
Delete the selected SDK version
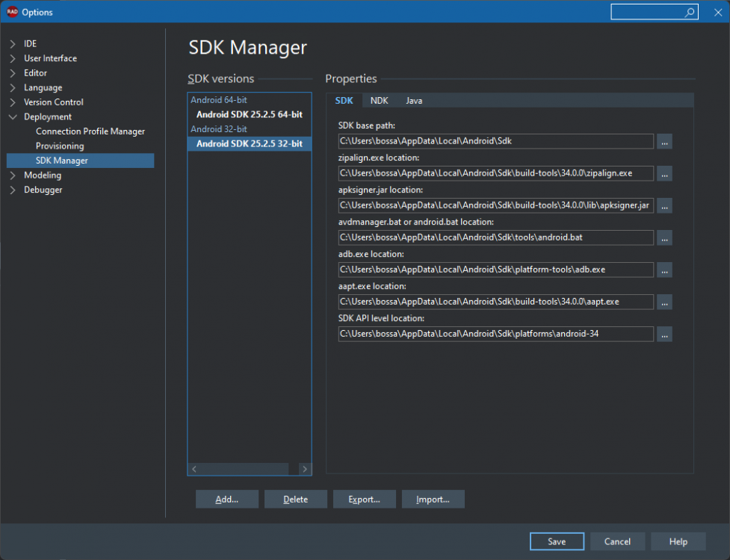[x=296, y=499]
